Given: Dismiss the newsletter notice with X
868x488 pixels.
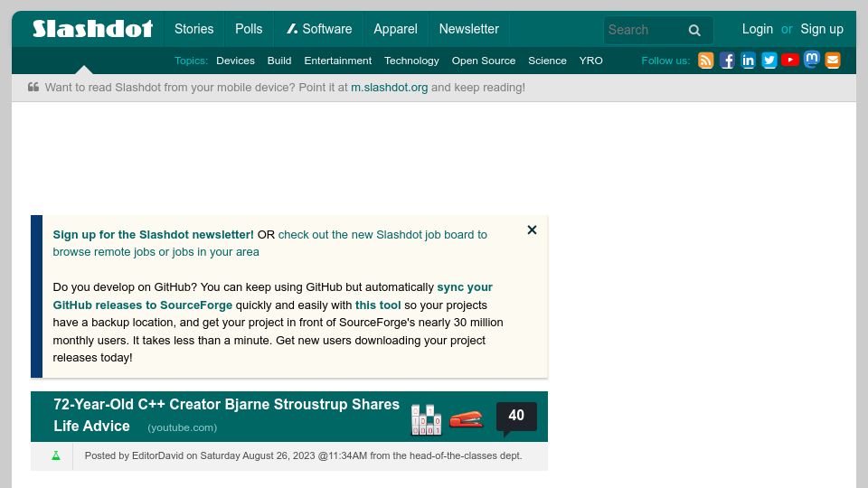Looking at the screenshot, I should point(532,230).
